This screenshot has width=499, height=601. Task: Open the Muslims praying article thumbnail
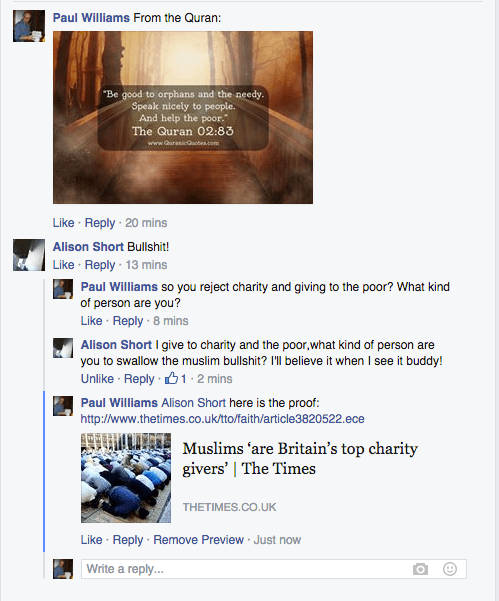pyautogui.click(x=126, y=478)
